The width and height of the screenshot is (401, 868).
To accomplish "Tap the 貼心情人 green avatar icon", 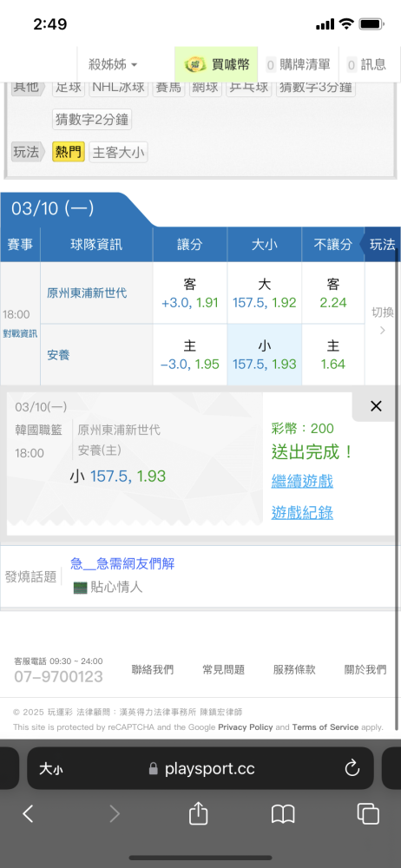I will click(81, 588).
